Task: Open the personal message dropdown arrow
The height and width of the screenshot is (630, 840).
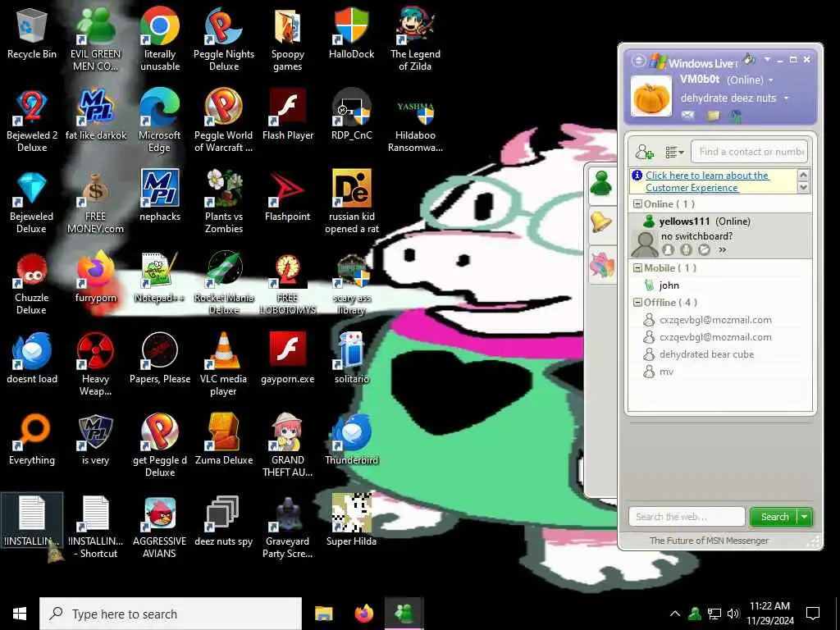Action: (x=786, y=98)
